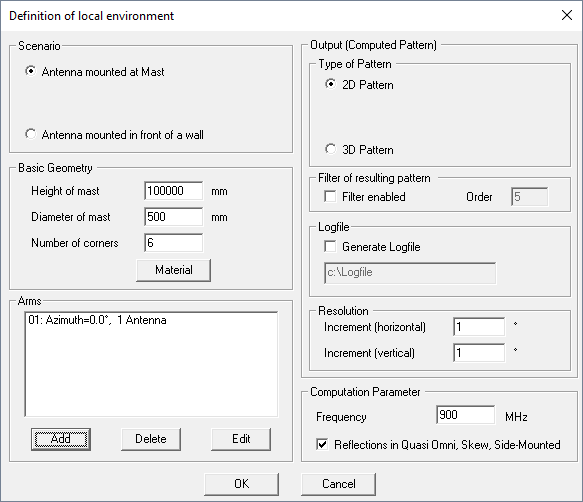Click the Frequency MHz input field
The image size is (583, 502).
point(466,415)
